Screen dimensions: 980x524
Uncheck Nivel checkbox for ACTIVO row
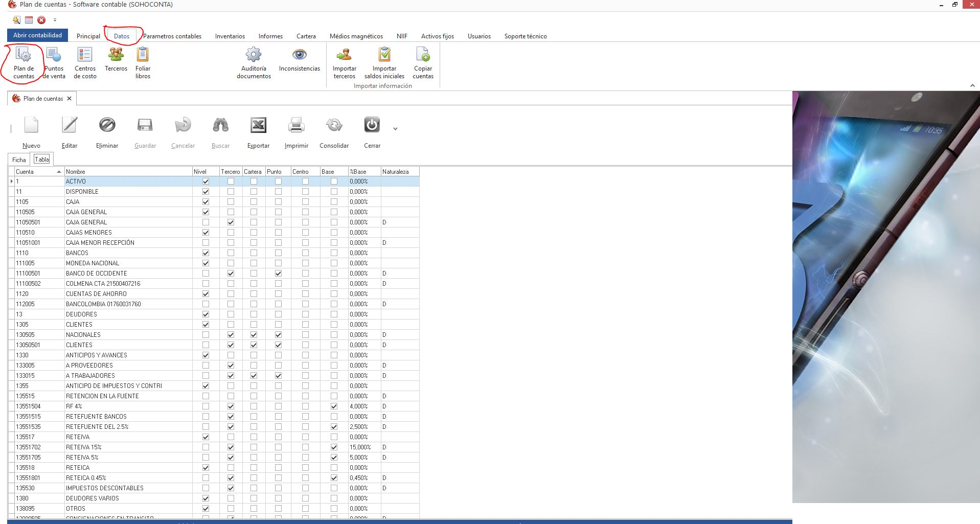coord(206,181)
